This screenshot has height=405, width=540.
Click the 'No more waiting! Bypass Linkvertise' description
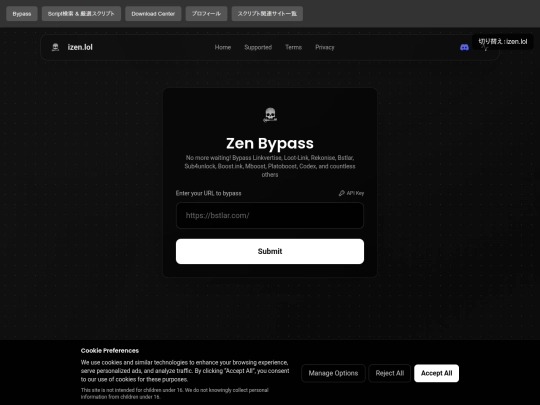pos(270,166)
